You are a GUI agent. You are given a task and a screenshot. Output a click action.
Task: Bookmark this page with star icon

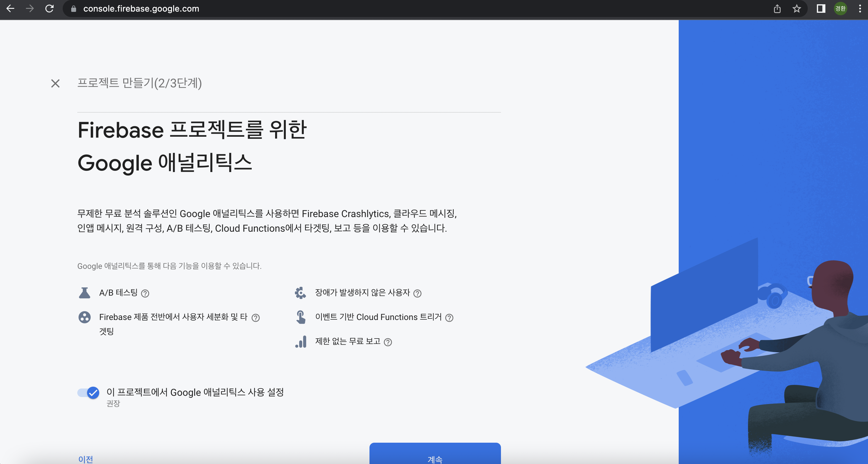[x=796, y=9]
